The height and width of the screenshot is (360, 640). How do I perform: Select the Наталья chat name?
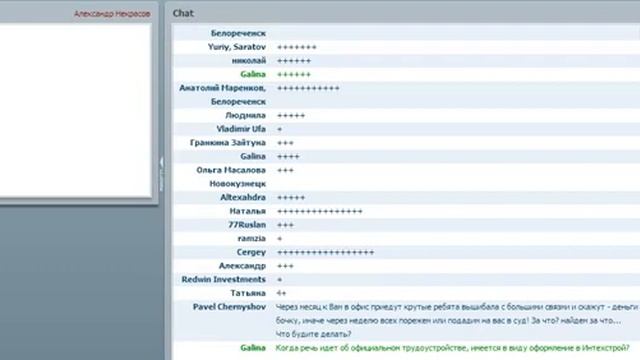[248, 211]
